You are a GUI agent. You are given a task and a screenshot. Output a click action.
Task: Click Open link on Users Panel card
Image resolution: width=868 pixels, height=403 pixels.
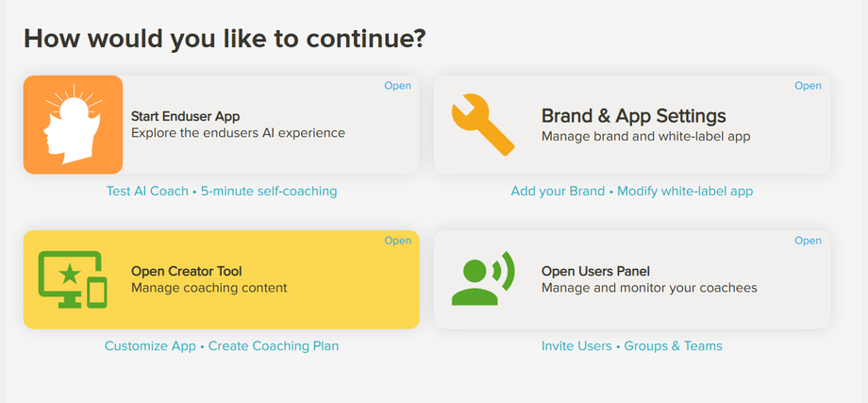[x=808, y=241]
